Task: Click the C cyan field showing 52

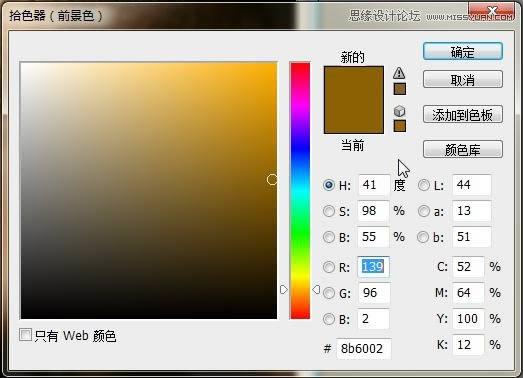Action: click(468, 267)
